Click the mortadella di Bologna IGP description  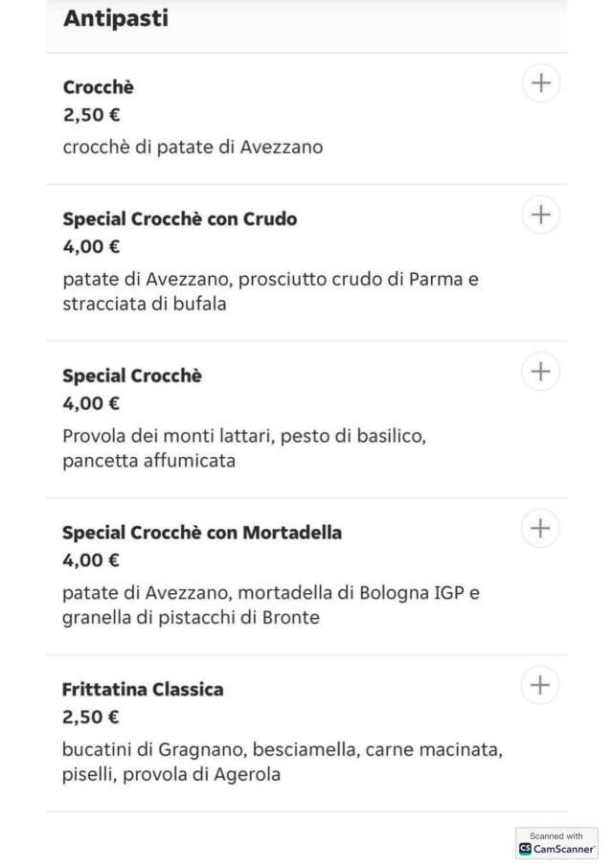click(x=271, y=605)
